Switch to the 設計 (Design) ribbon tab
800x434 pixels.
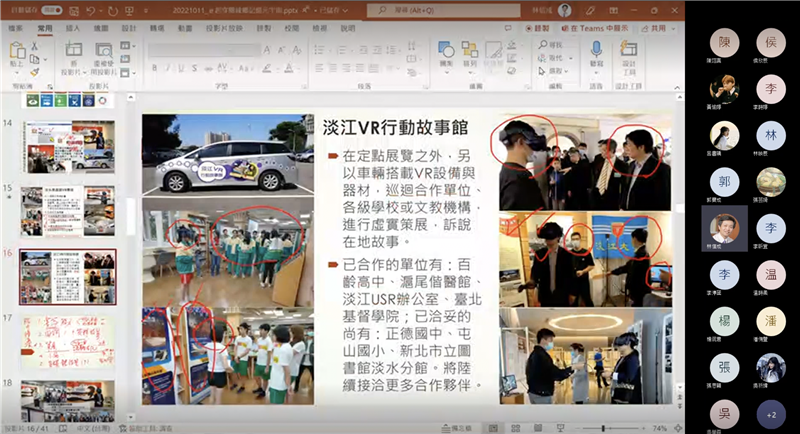pyautogui.click(x=131, y=30)
